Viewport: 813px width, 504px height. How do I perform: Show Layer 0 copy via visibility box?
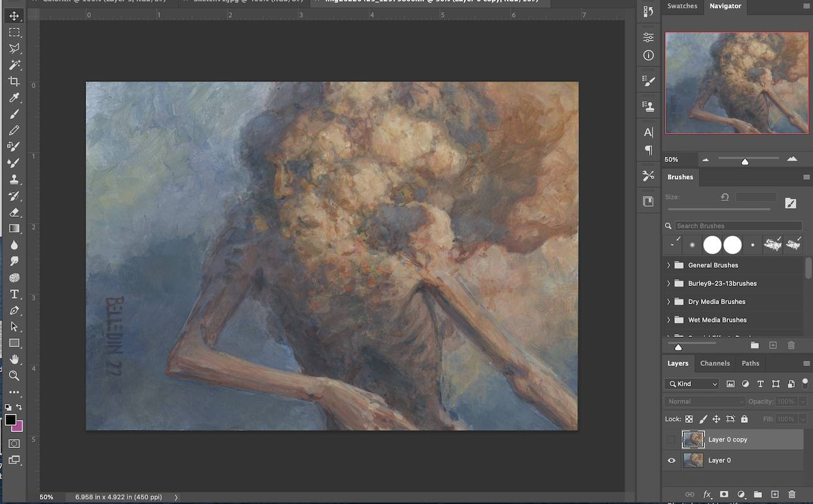tap(671, 440)
